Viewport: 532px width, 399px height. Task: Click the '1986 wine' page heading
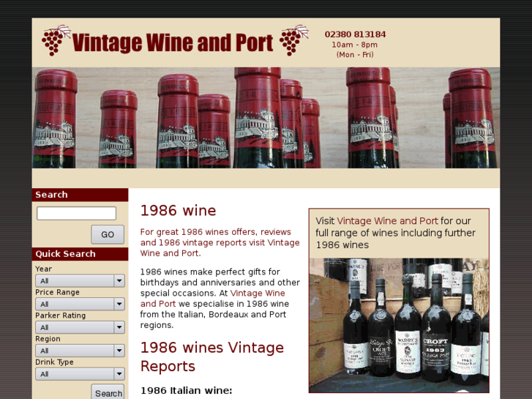click(x=178, y=210)
